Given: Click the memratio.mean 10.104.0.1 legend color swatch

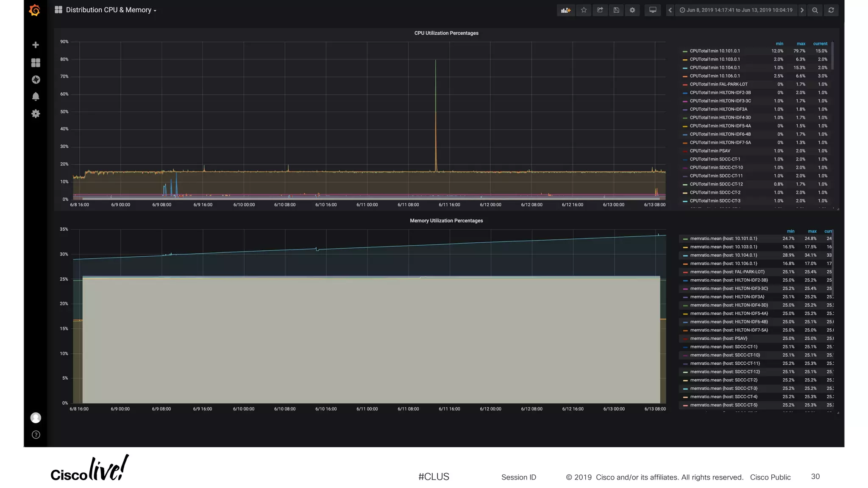Looking at the screenshot, I should (685, 255).
